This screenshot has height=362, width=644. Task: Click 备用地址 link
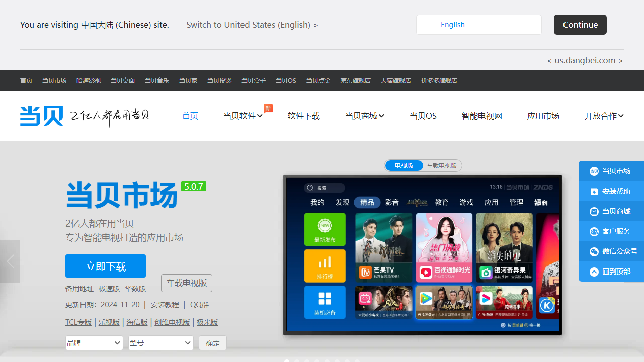pyautogui.click(x=79, y=289)
